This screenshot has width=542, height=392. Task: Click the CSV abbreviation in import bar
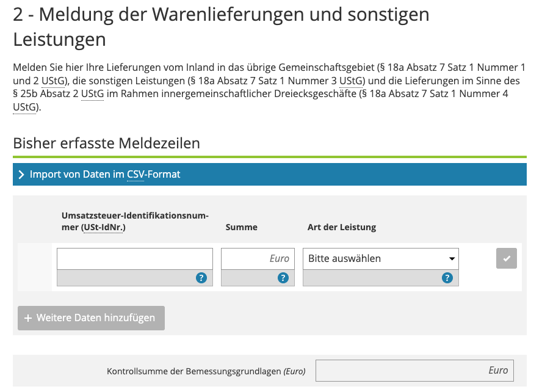pos(135,174)
